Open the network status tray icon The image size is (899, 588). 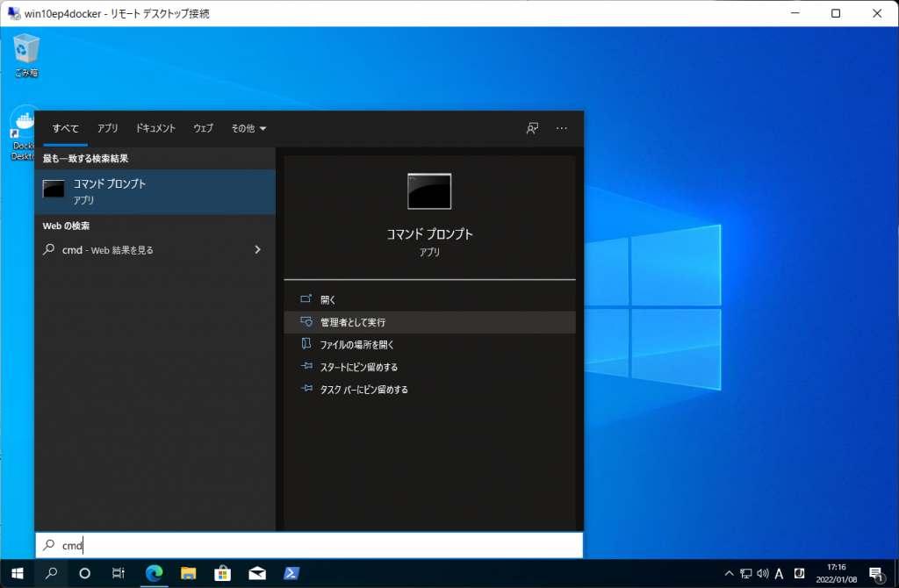[746, 573]
